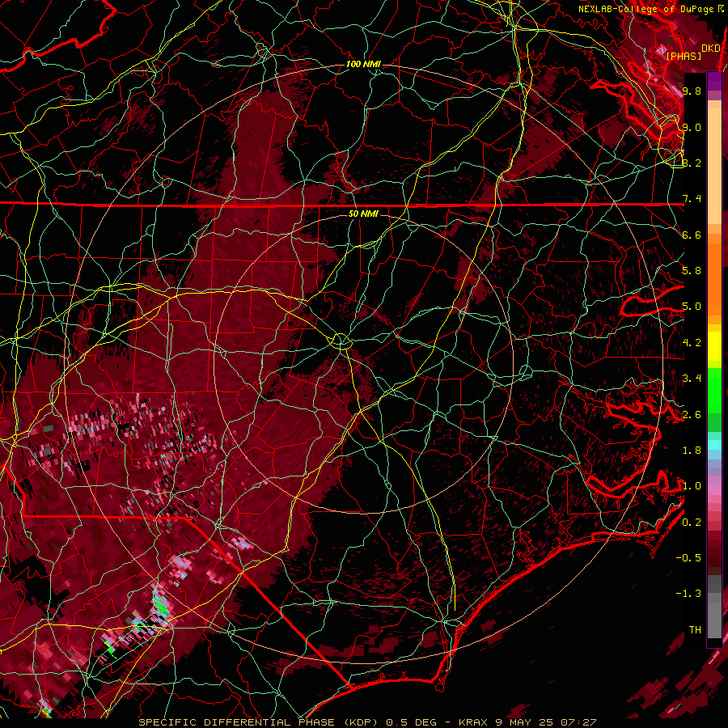Select the 5.8 value on the color scale

[692, 271]
